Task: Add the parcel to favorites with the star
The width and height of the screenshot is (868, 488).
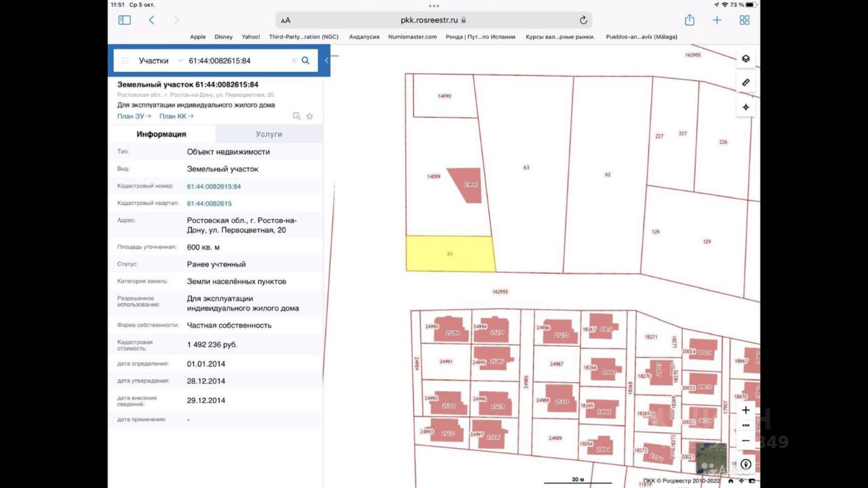Action: coord(310,116)
